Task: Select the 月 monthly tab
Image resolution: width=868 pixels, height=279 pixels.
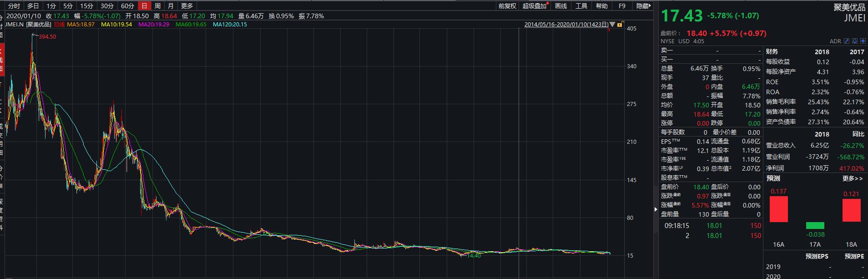Action: (x=171, y=6)
